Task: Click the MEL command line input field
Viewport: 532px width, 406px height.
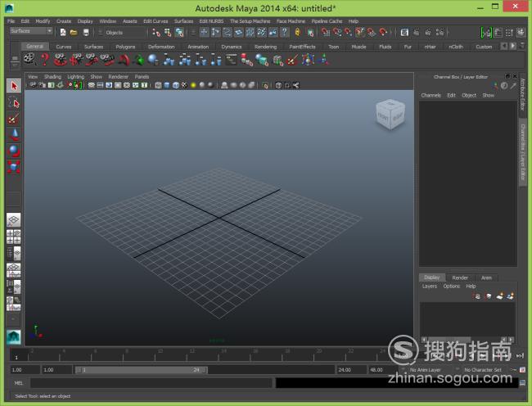Action: coord(151,383)
